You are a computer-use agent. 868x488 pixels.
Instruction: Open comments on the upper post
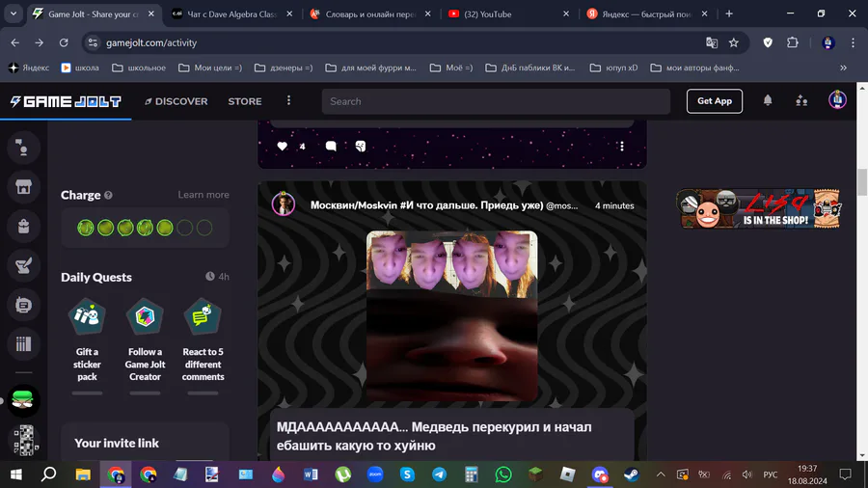331,146
